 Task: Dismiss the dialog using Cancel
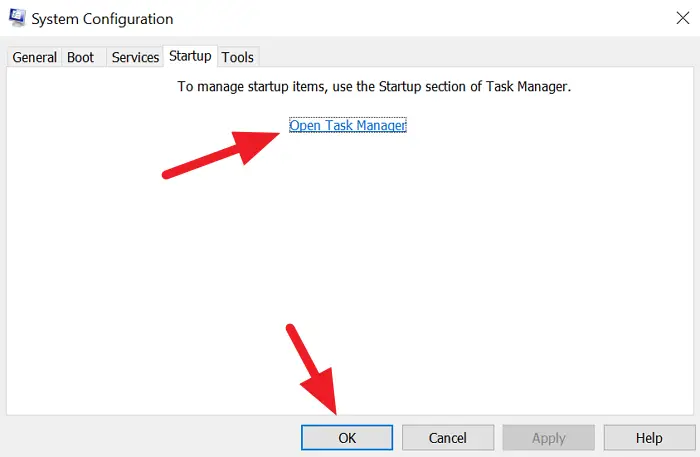448,438
